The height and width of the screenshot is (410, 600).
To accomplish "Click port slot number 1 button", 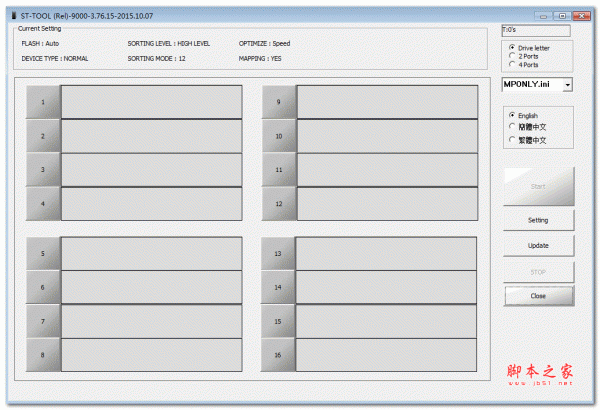I will pos(43,102).
